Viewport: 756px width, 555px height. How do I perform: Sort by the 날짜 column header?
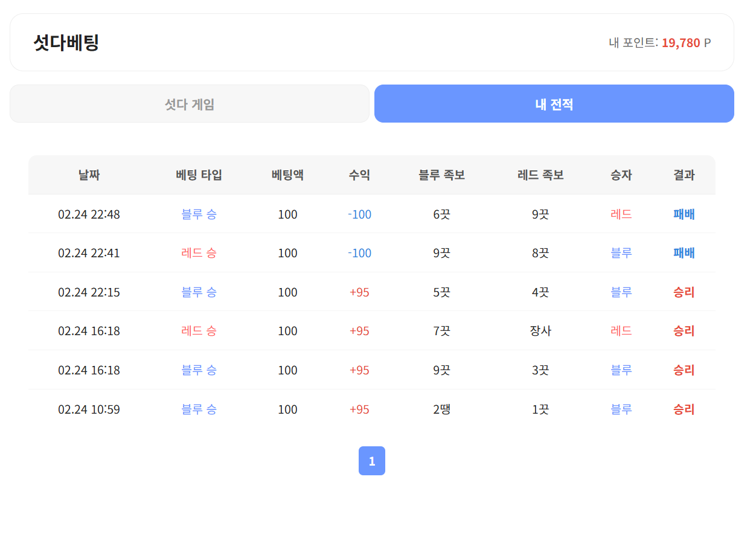(x=89, y=175)
